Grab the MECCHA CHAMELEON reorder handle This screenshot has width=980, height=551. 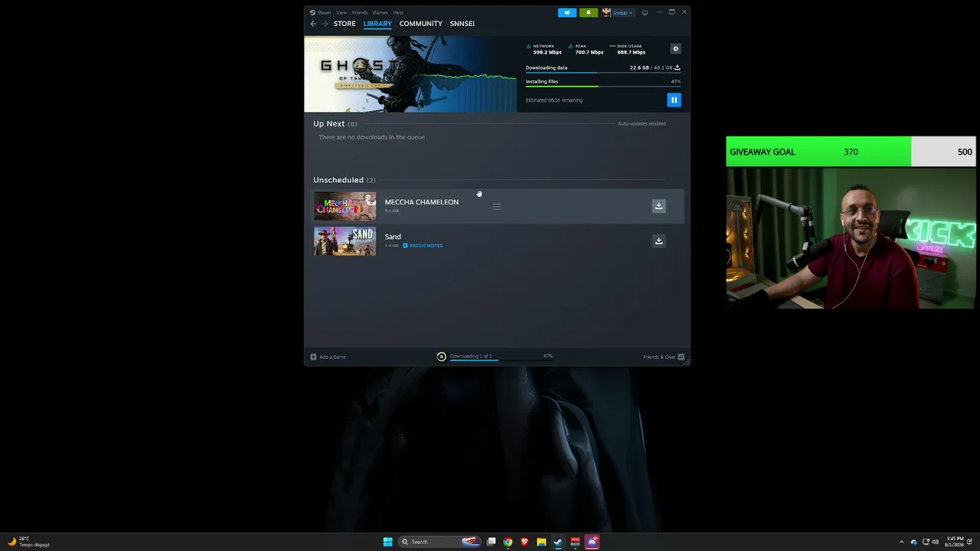tap(497, 207)
